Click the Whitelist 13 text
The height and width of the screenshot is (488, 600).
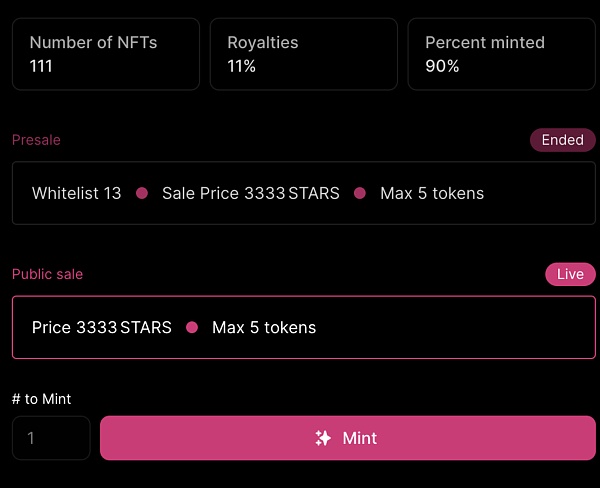(77, 193)
